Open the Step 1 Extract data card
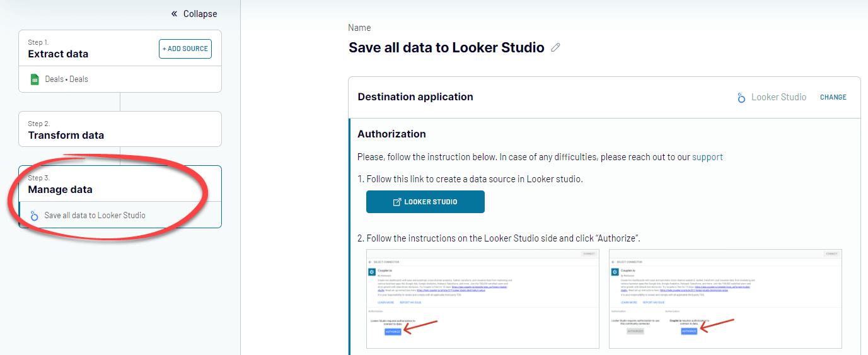Image resolution: width=868 pixels, height=355 pixels. [120, 48]
